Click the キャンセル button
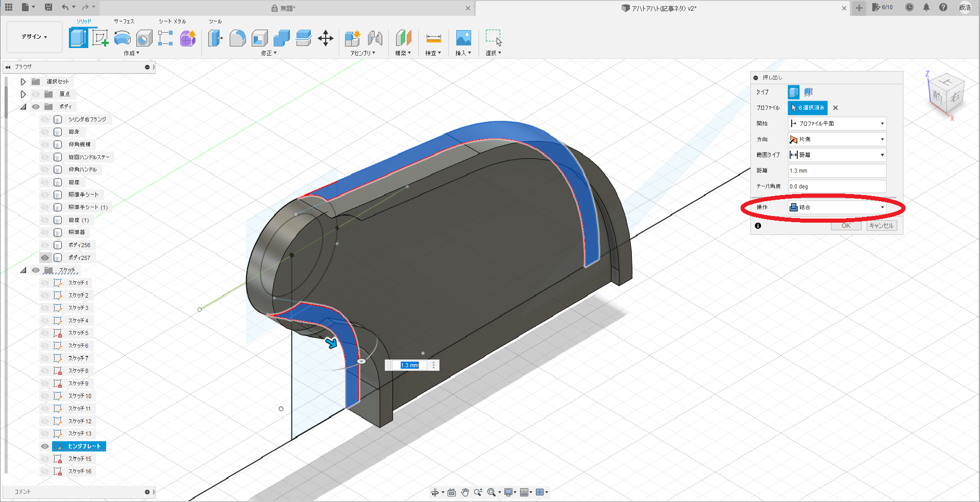This screenshot has height=502, width=980. tap(881, 225)
